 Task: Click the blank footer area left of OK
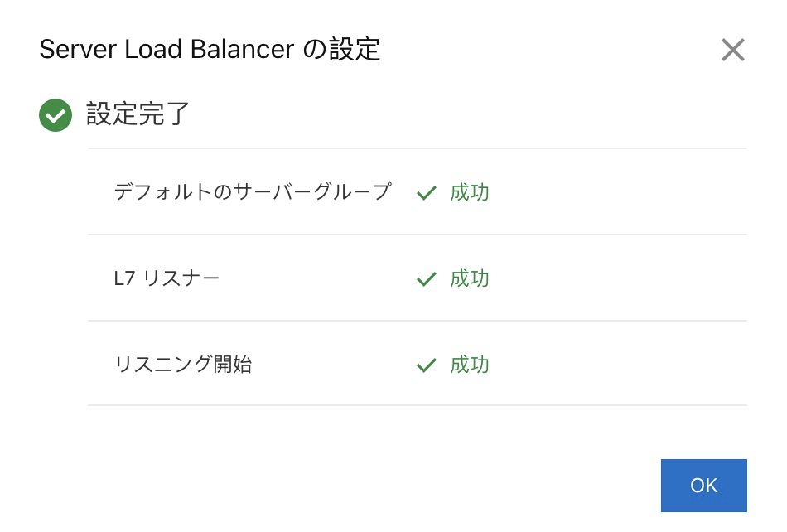coord(373,485)
